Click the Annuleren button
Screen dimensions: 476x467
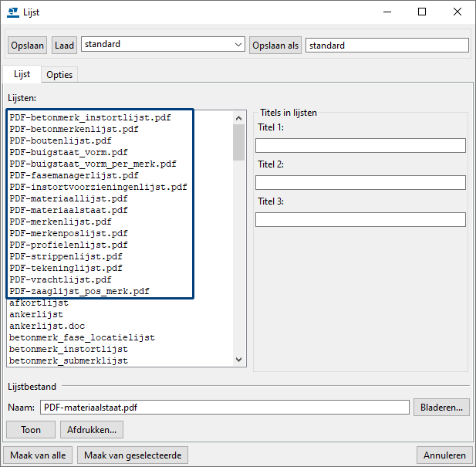[444, 455]
